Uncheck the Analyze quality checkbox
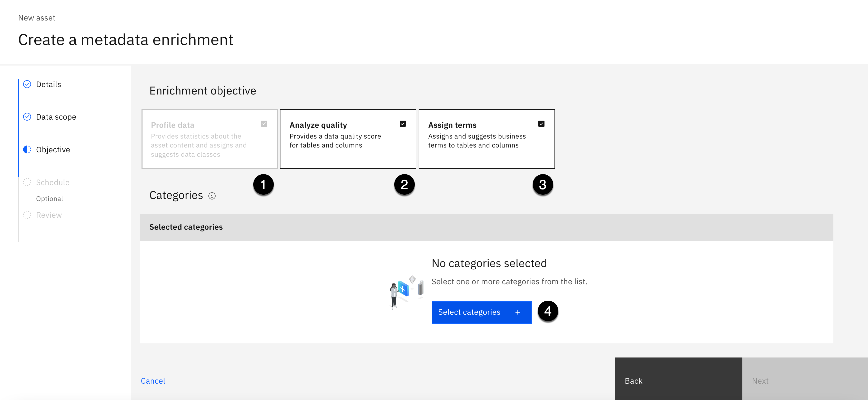 403,124
